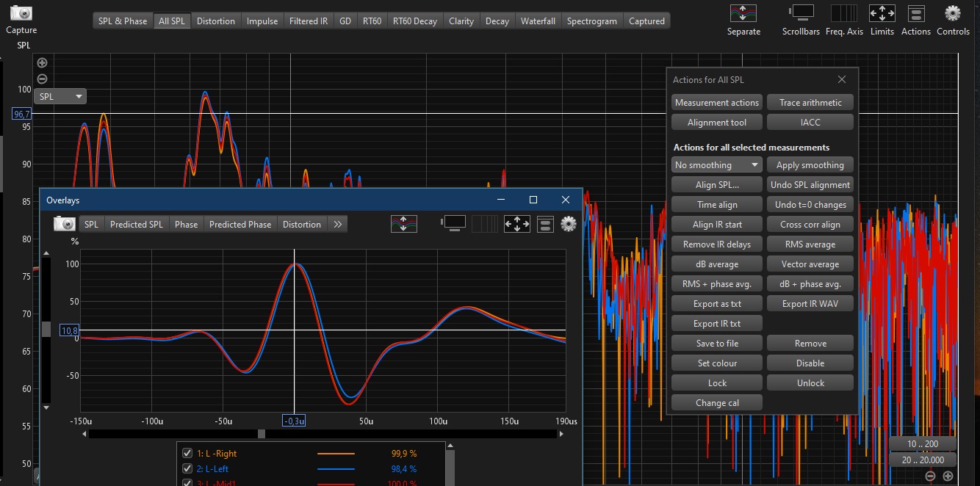The image size is (980, 486).
Task: Click the Actions icon in main toolbar
Action: (x=916, y=13)
